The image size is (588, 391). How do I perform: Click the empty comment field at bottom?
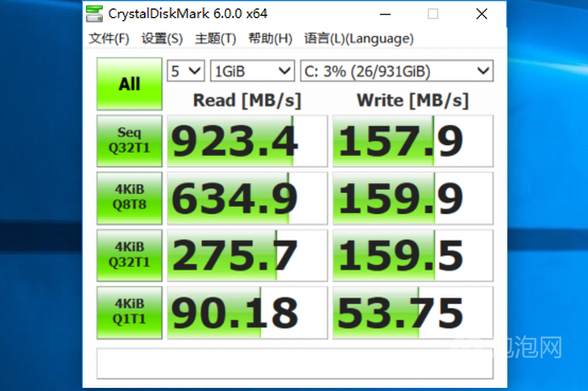tap(295, 364)
